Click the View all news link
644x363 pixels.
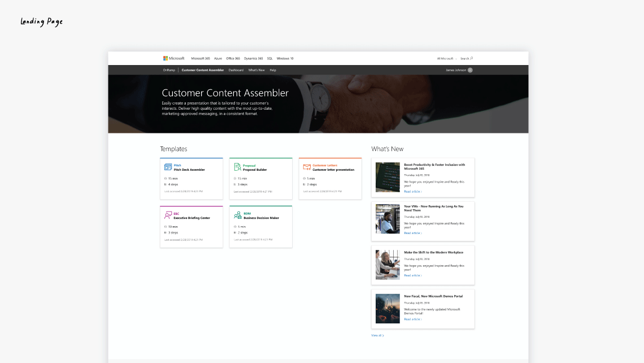[377, 335]
